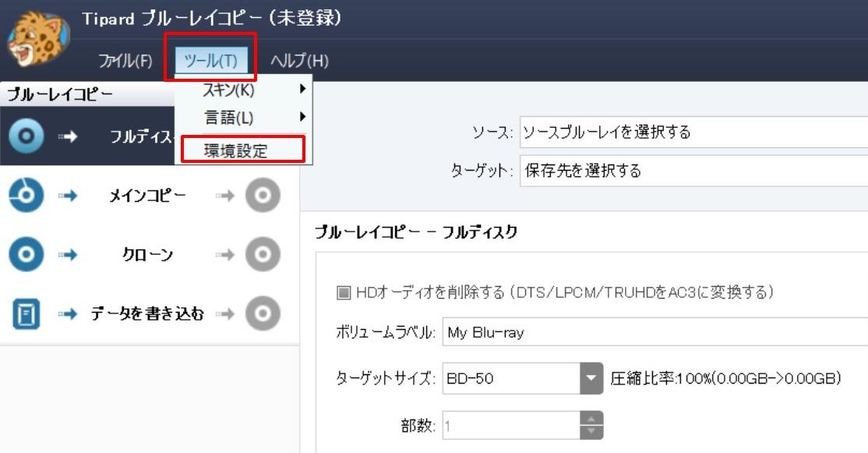Click the ソース source Blu-ray field
This screenshot has height=453, width=868.
[x=693, y=132]
